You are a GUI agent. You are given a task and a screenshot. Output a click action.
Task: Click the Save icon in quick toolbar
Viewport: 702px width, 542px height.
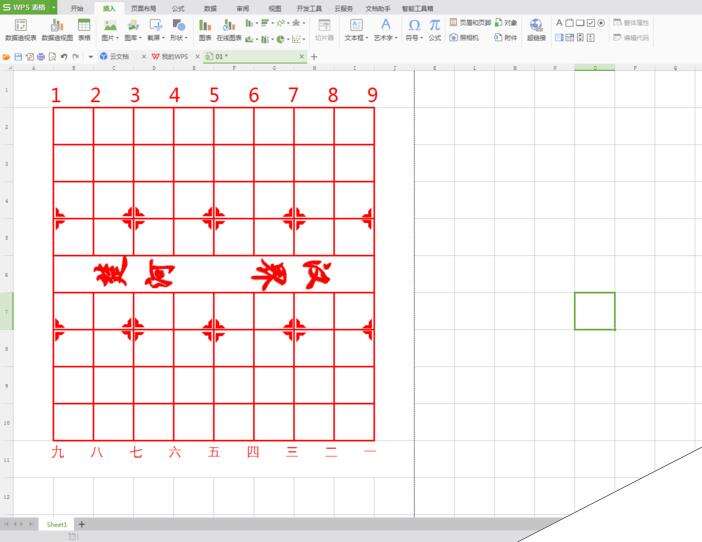click(x=18, y=57)
